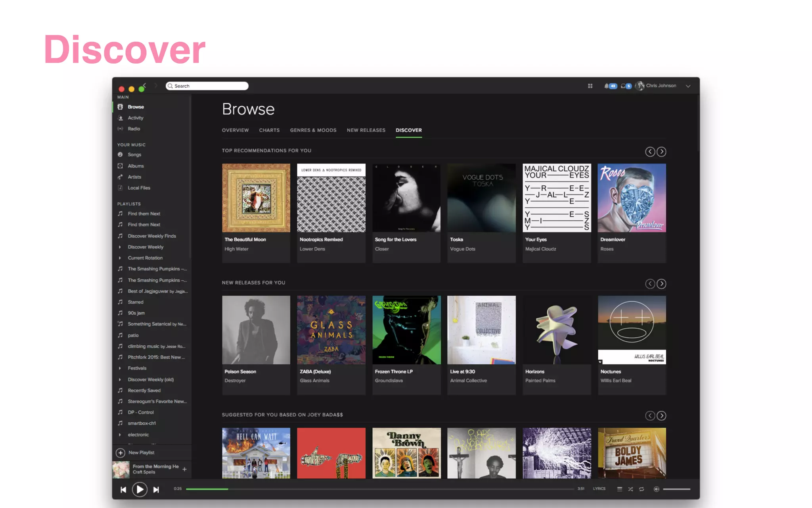This screenshot has width=812, height=508.
Task: Open the Animal Collective artist link
Action: point(468,381)
